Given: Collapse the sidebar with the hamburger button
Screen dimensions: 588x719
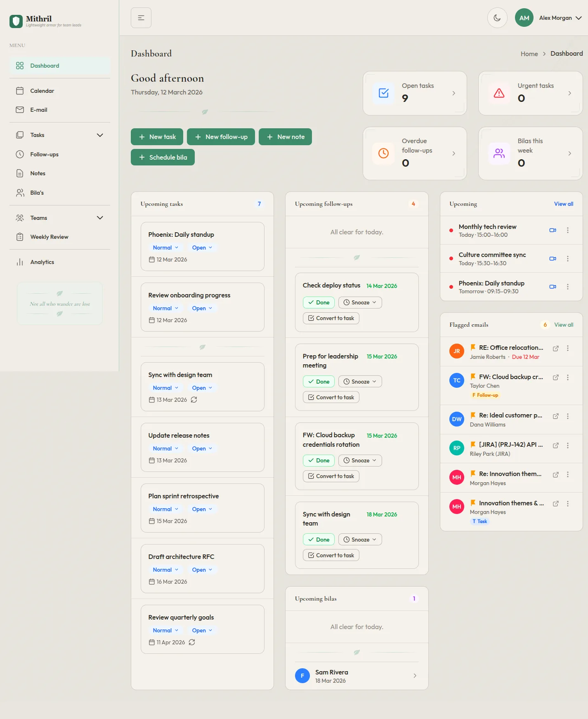Looking at the screenshot, I should 141,18.
